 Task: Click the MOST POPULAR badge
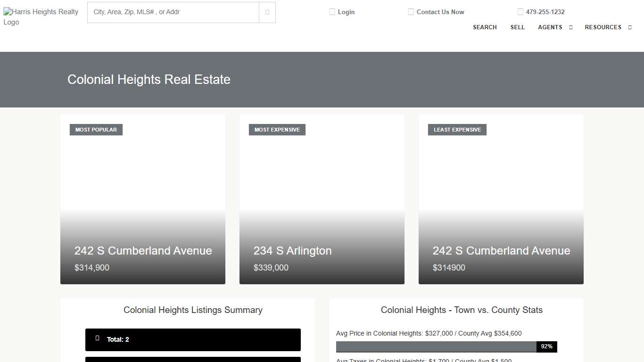coord(96,129)
